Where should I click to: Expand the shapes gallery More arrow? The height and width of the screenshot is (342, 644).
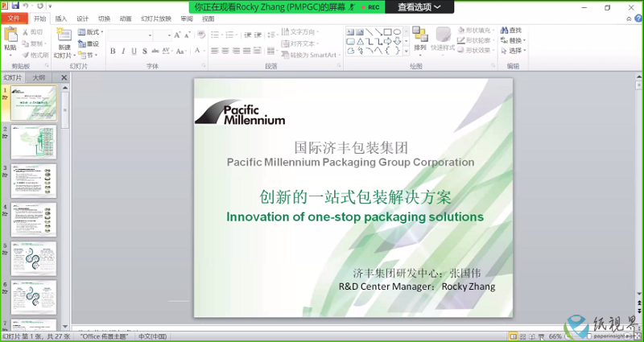[x=407, y=51]
